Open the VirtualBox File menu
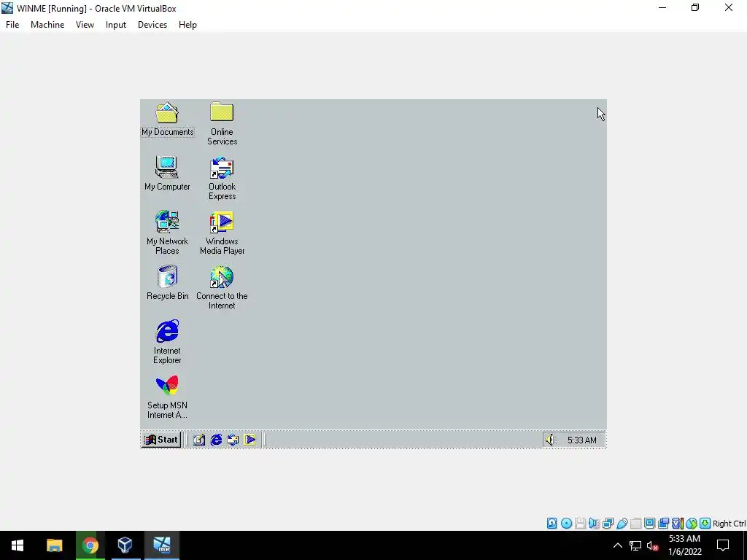747x560 pixels. tap(12, 25)
